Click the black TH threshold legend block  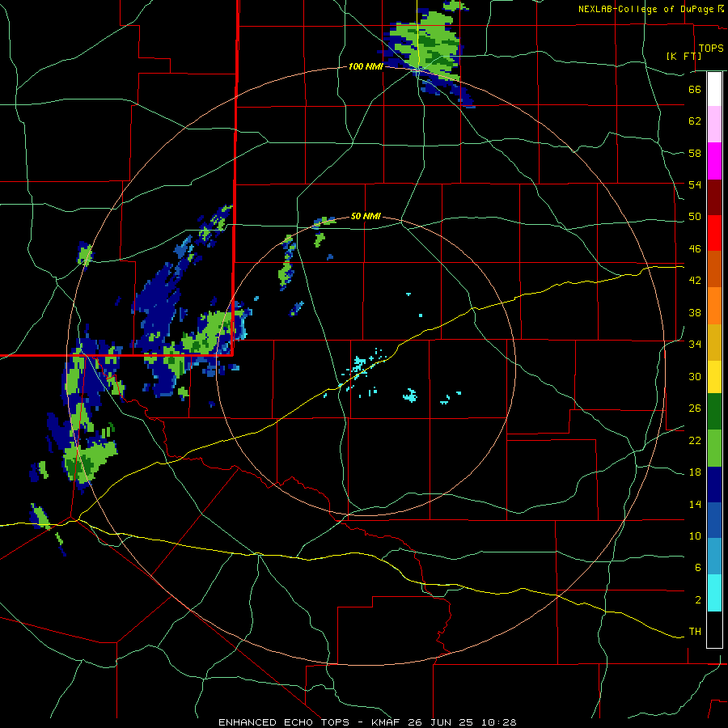pos(714,629)
